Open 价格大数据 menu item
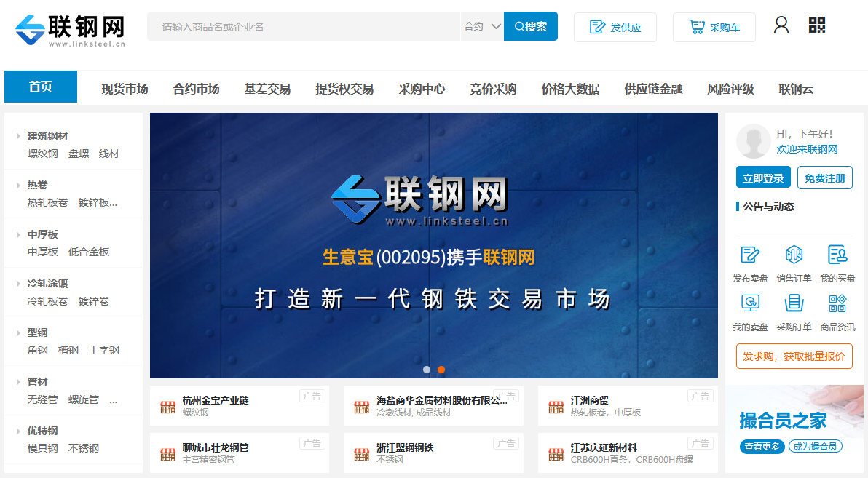868x478 pixels. (x=570, y=89)
